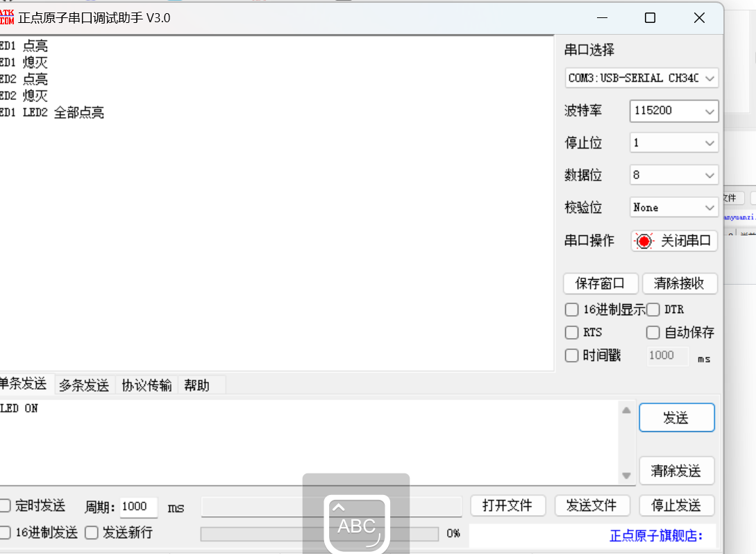Click the 串口选择 label
Screen dimensions: 756x554
tap(589, 50)
